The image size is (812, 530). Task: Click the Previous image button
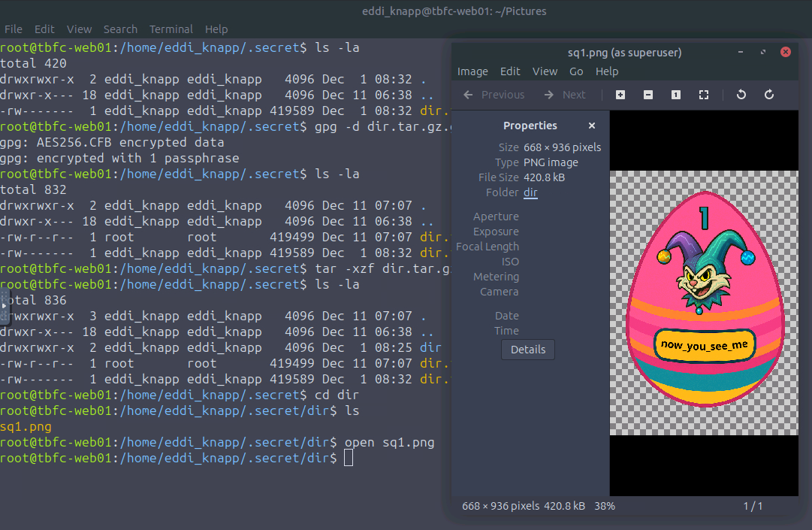click(x=494, y=95)
